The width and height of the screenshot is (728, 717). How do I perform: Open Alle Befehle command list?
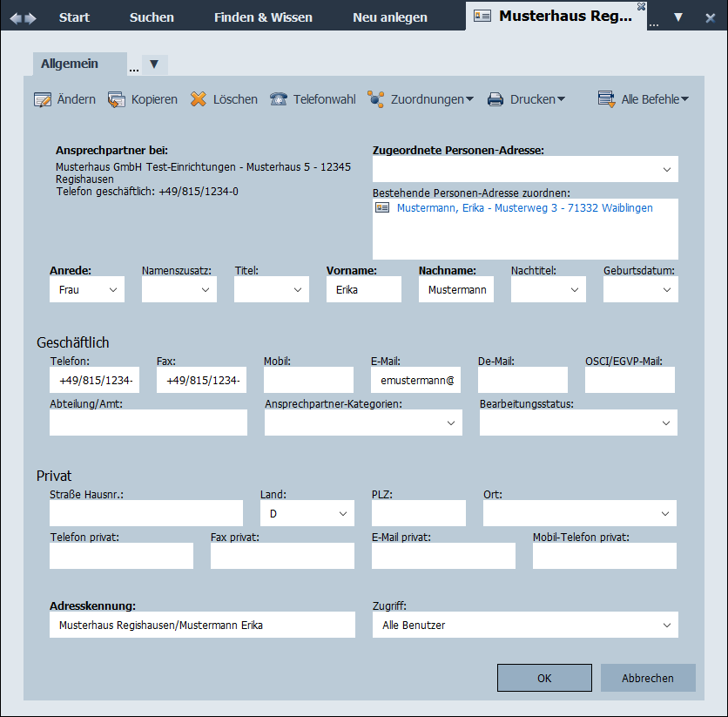644,99
